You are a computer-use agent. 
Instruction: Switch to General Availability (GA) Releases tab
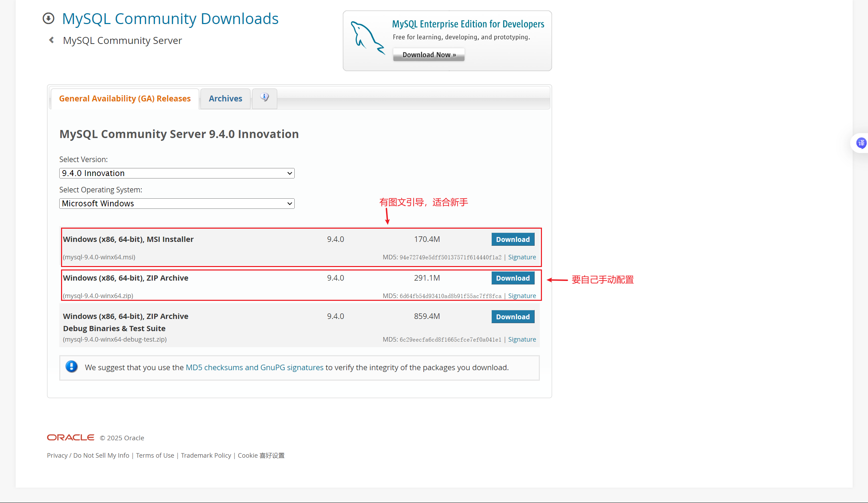[x=125, y=99]
